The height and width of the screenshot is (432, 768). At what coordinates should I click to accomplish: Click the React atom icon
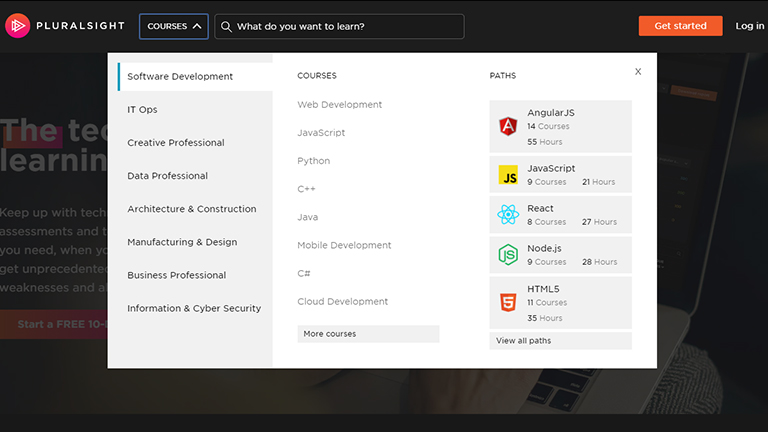point(508,215)
